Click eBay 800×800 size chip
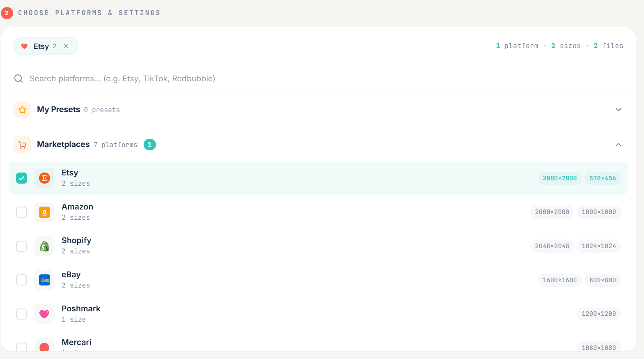 click(603, 280)
